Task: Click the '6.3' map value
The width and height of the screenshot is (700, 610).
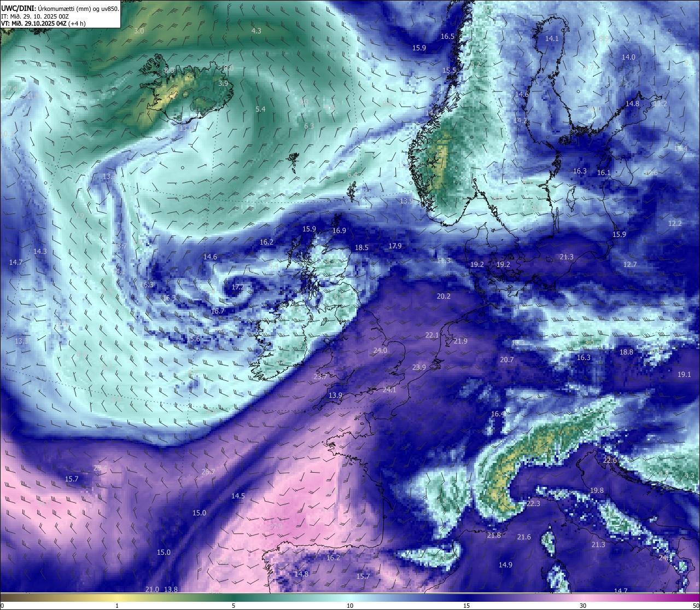Action: [x=309, y=126]
